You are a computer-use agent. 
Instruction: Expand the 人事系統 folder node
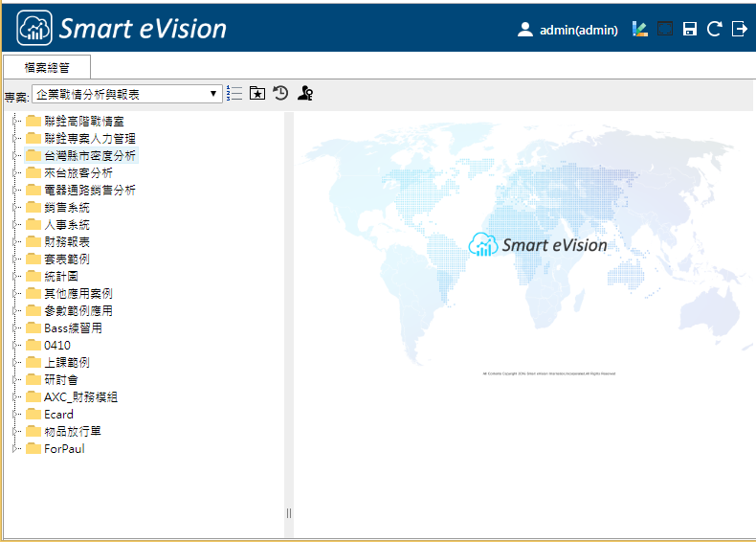click(14, 224)
